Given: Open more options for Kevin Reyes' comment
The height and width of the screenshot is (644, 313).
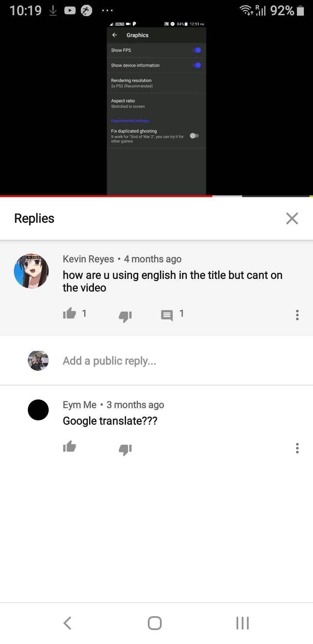Looking at the screenshot, I should pos(297,315).
